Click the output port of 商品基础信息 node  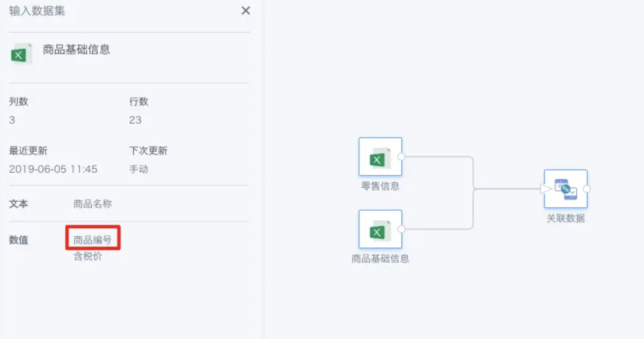pos(401,229)
